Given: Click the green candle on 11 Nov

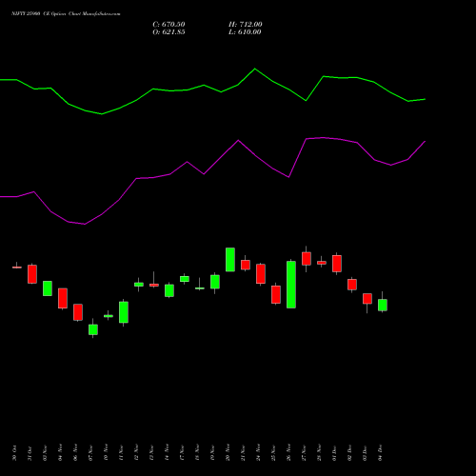Looking at the screenshot, I should (x=124, y=312).
